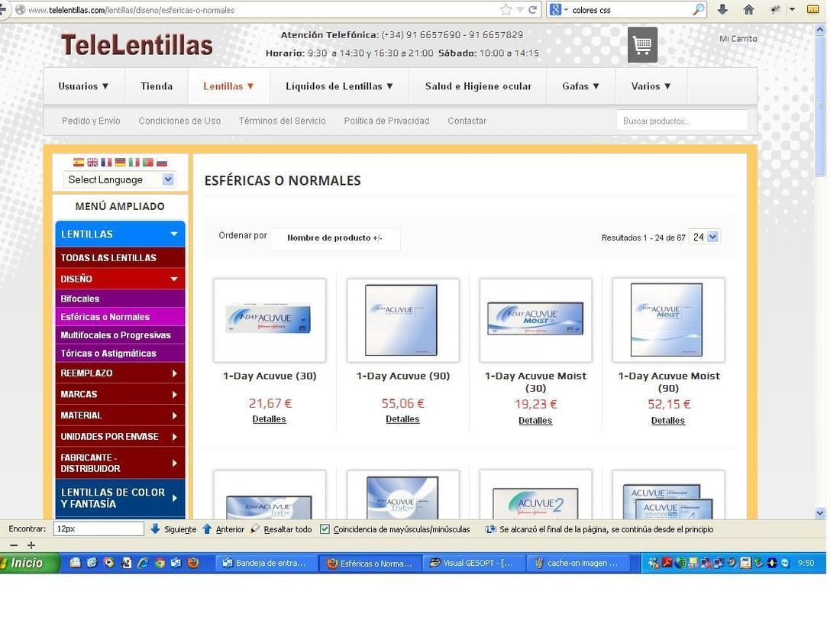The height and width of the screenshot is (630, 840).
Task: Find next match with Siguiente arrow
Action: tap(155, 528)
